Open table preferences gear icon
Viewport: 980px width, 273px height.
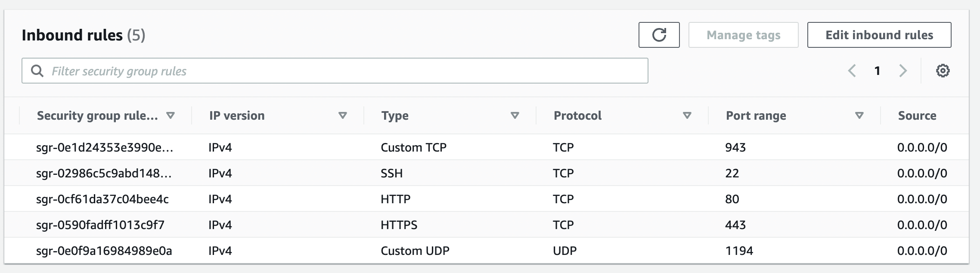coord(943,71)
